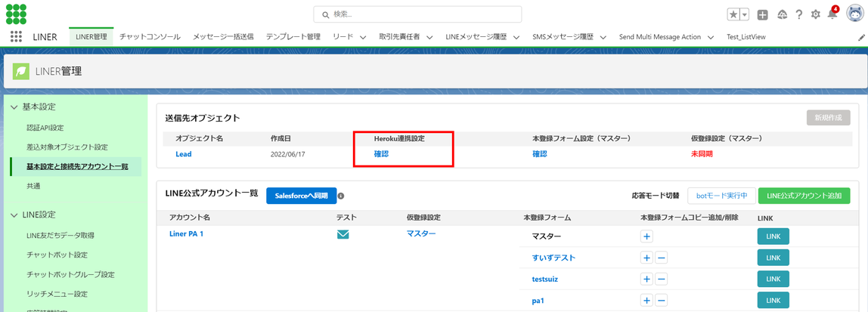The image size is (868, 312).
Task: Open the App Launcher dots icon
Action: click(16, 37)
